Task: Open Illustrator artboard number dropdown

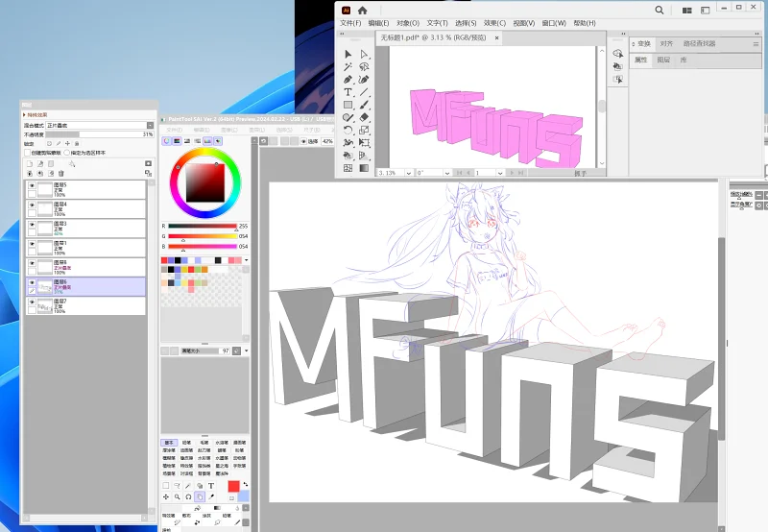Action: [499, 173]
